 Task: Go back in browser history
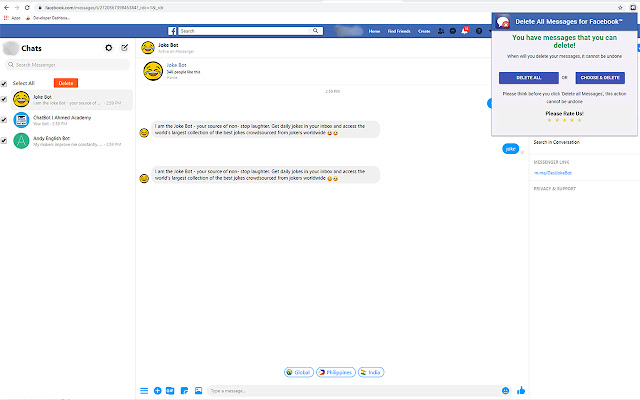click(6, 7)
